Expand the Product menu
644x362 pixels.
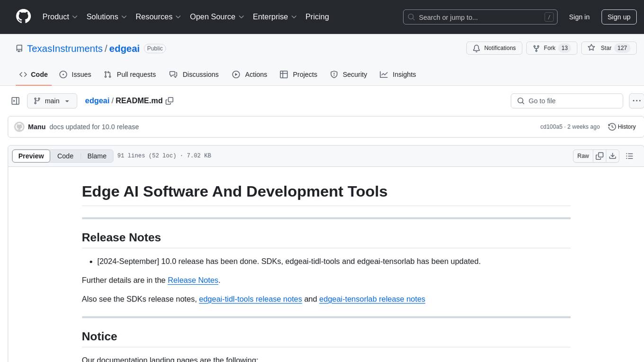pos(60,17)
